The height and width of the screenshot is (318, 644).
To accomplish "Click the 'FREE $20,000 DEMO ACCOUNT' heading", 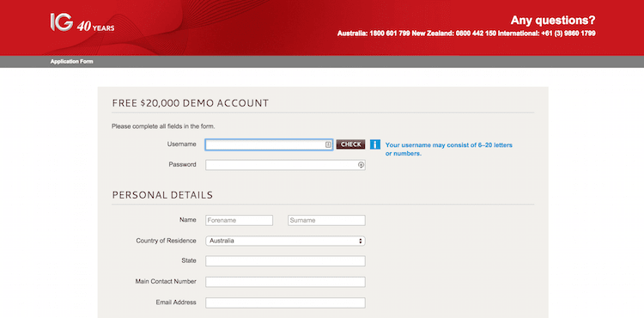I will point(190,103).
